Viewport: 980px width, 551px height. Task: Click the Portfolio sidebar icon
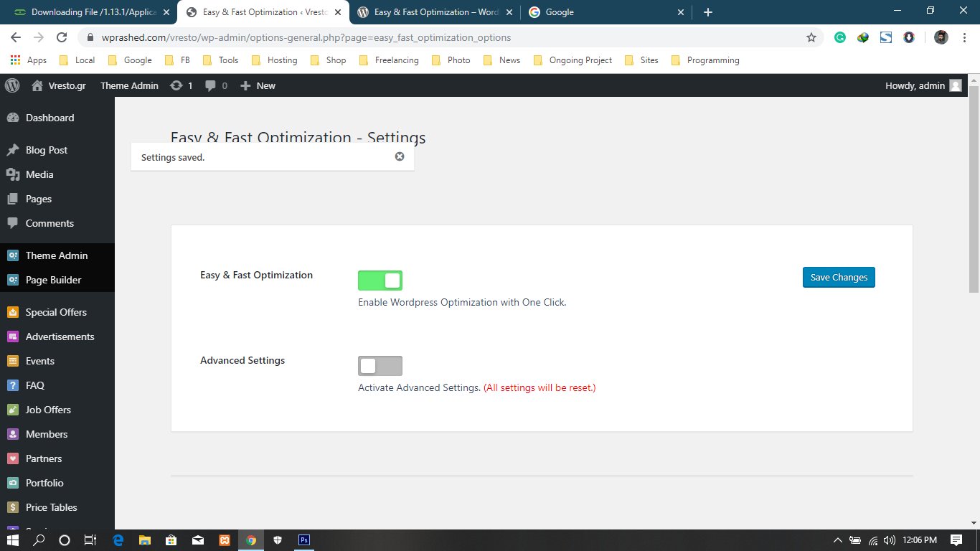tap(13, 483)
